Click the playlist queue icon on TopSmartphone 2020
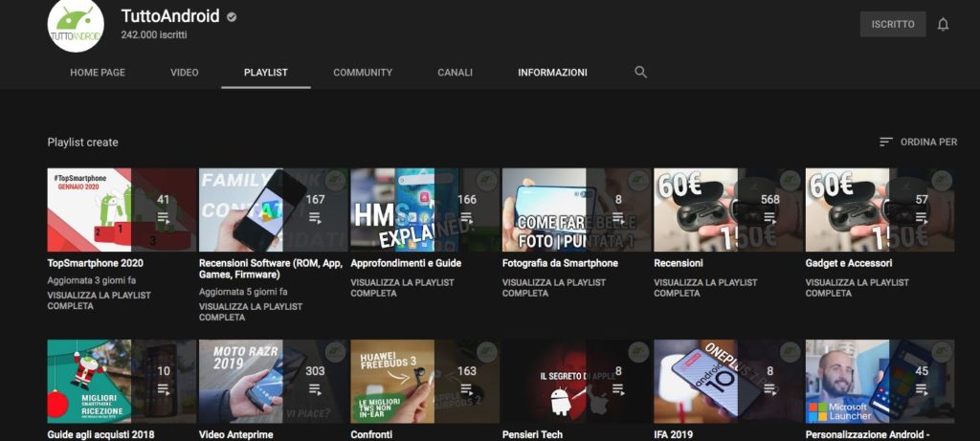 pos(163,218)
